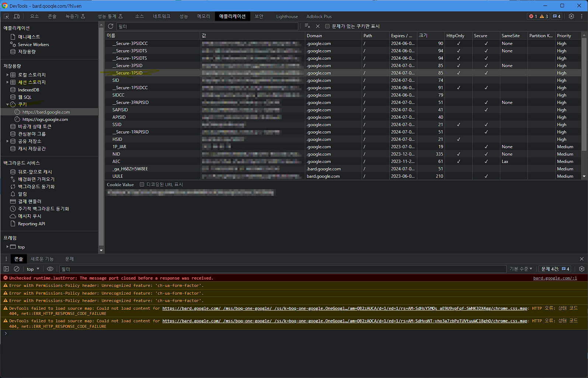
Task: Open the second chrome.css.map source map link
Action: pyautogui.click(x=345, y=321)
